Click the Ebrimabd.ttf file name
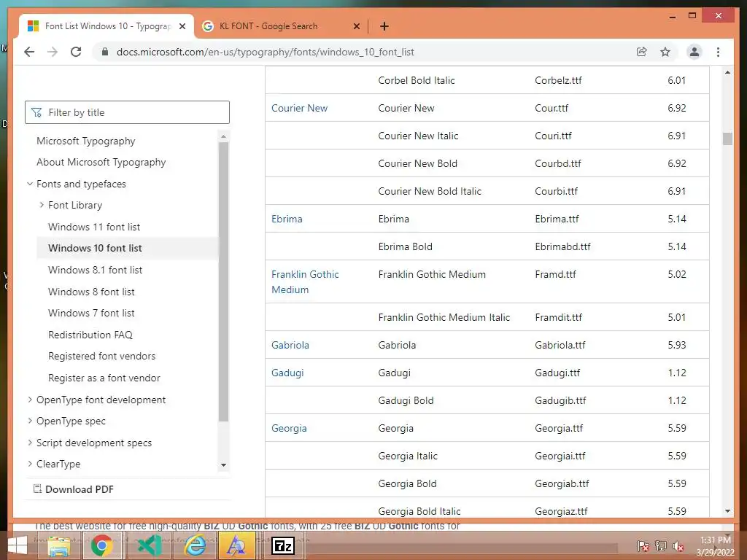The image size is (747, 560). (x=562, y=246)
